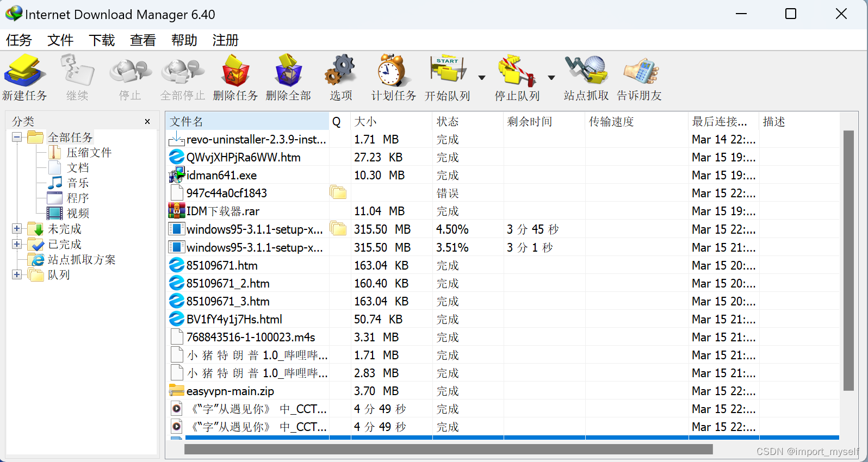Expand the 未完成 tree node

click(17, 229)
